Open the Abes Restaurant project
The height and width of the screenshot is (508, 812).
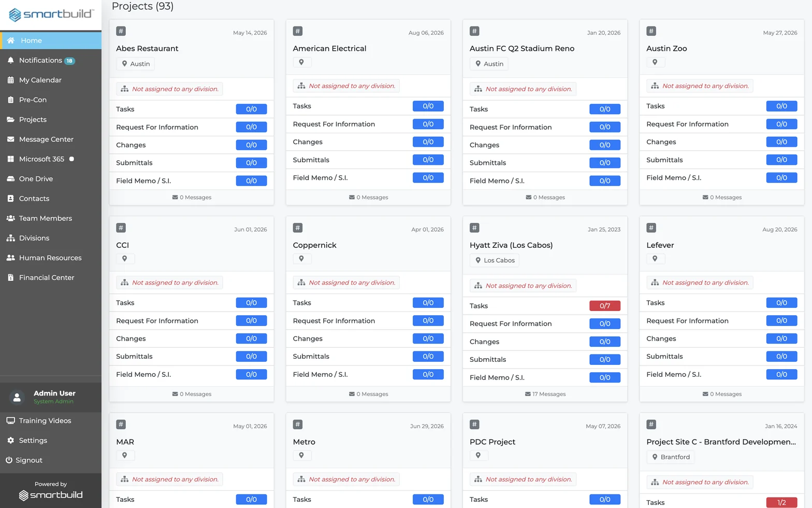(x=147, y=48)
